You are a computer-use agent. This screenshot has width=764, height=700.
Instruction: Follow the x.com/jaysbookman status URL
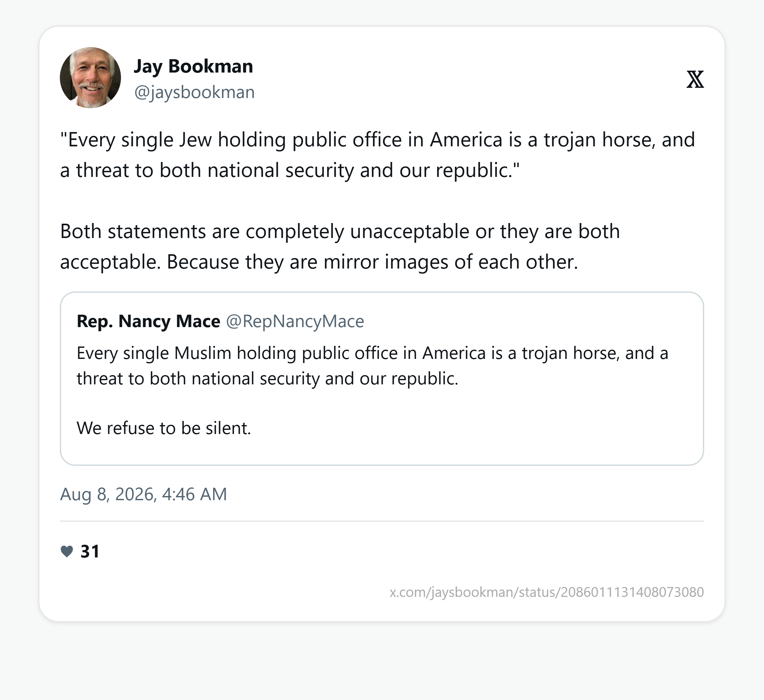547,592
